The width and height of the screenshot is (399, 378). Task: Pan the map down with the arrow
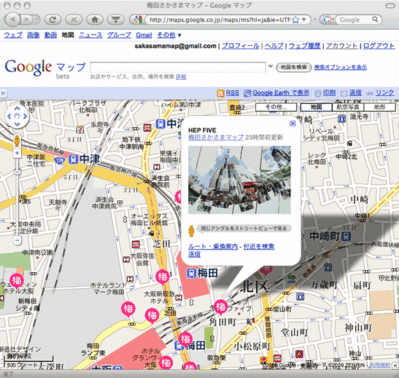(x=17, y=124)
